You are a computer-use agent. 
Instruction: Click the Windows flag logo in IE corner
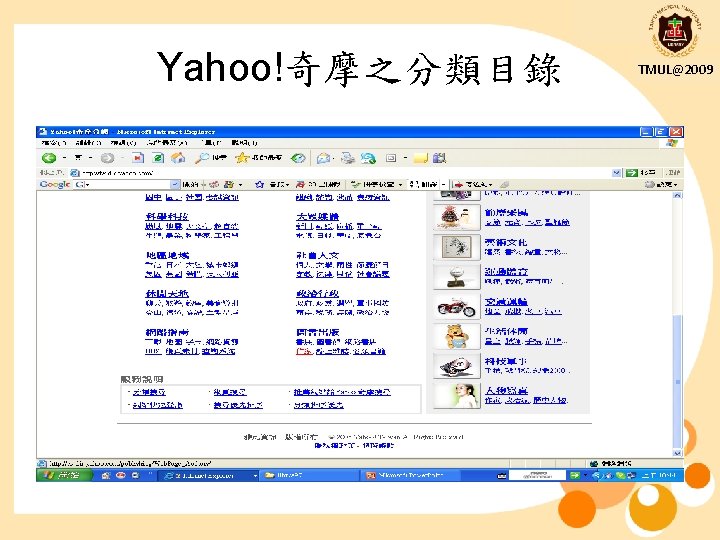point(672,143)
